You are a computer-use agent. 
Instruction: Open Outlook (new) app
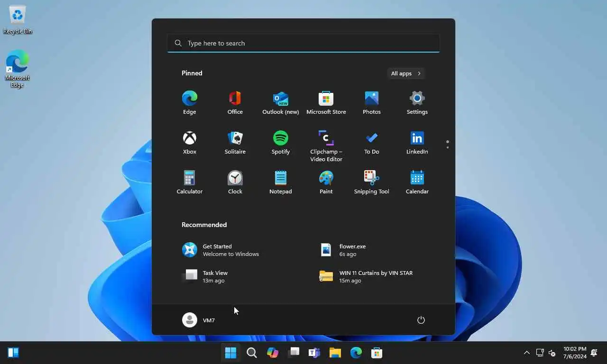tap(280, 103)
